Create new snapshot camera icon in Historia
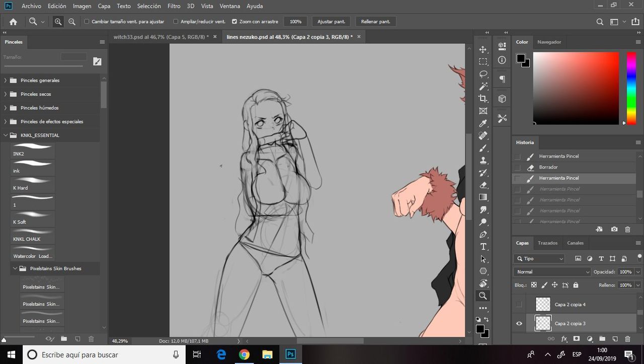The image size is (644, 364). (614, 229)
